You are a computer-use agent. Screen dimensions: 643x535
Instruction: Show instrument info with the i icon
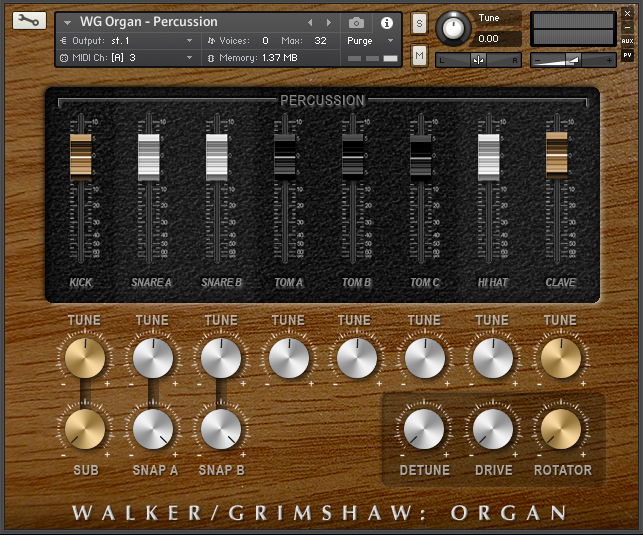386,23
